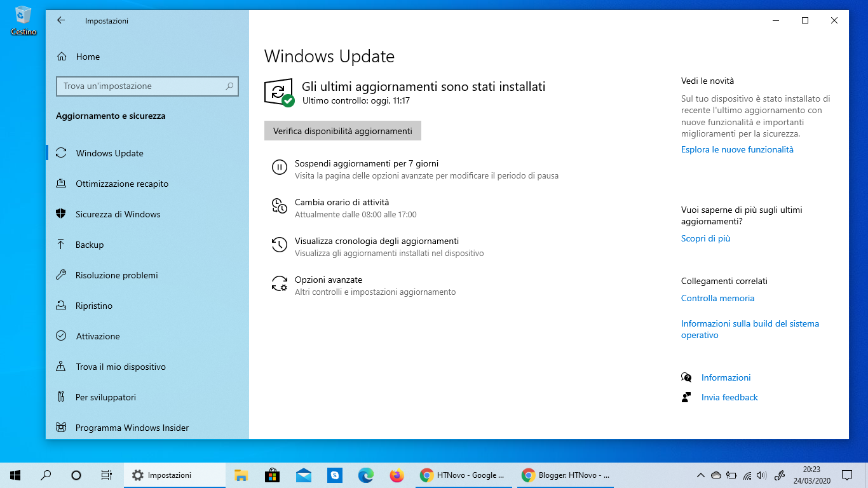
Task: Click the Risoluzione problemi wrench icon
Action: [x=61, y=275]
